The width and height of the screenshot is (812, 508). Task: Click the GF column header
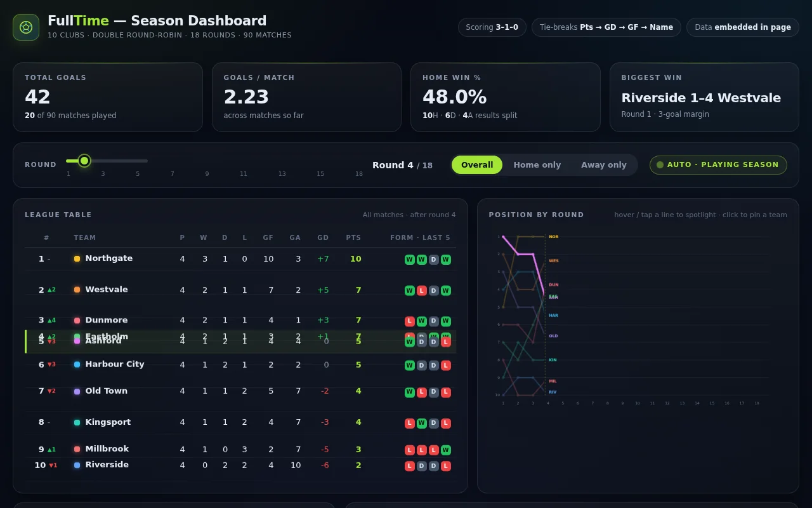268,238
